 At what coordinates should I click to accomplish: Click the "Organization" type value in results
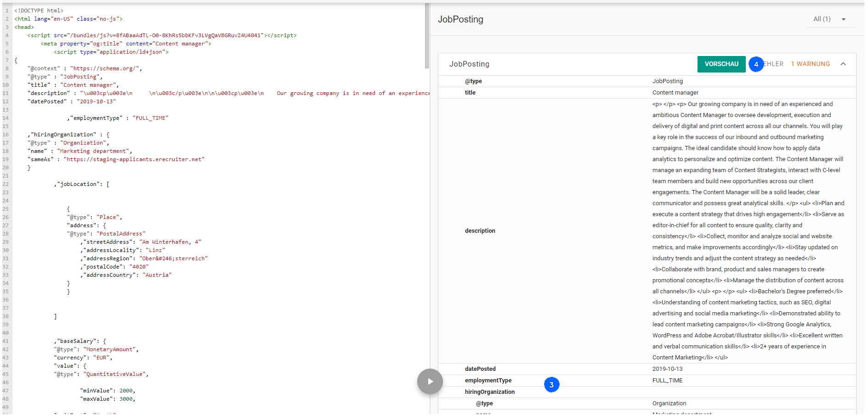tap(669, 403)
